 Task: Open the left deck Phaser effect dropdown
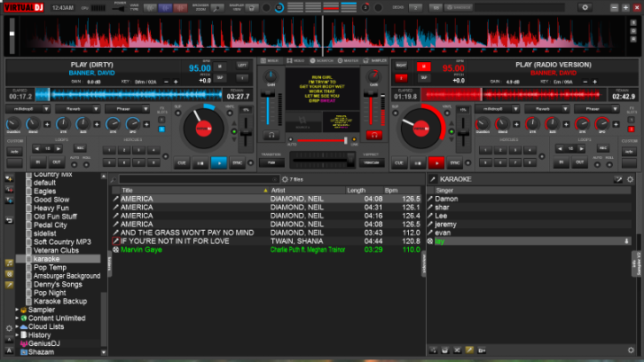click(127, 109)
